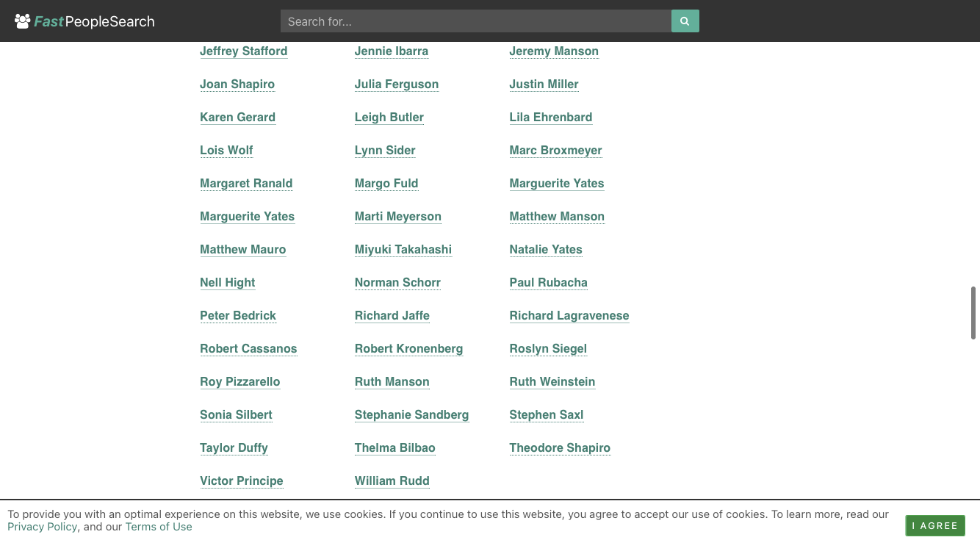Select Leigh Butler from the list
Viewport: 980px width, 551px height.
click(389, 117)
